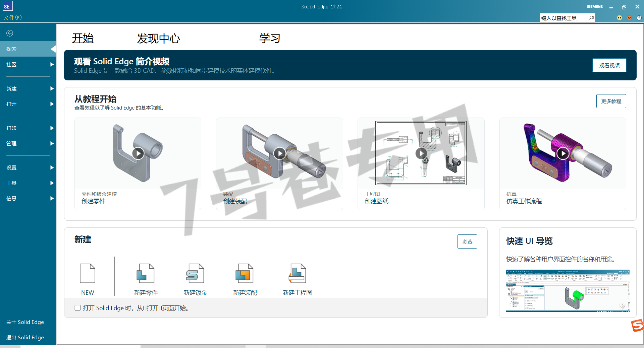Open the 创建装配 tutorial title
Screen dimensions: 644x348
click(x=235, y=201)
